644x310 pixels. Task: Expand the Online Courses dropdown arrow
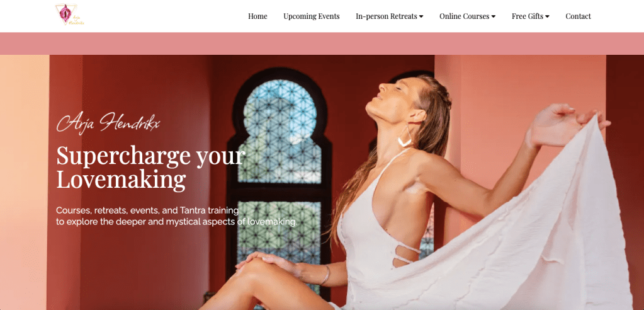tap(494, 16)
